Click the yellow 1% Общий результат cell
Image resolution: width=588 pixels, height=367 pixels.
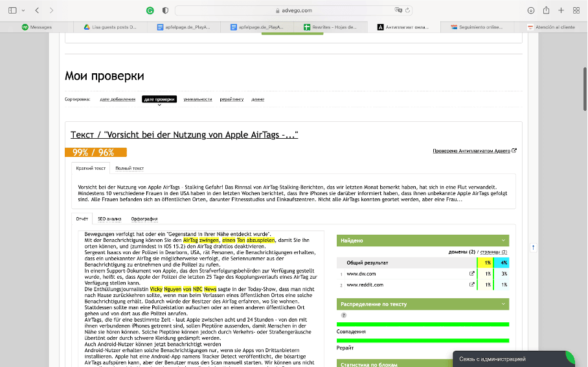[485, 263]
